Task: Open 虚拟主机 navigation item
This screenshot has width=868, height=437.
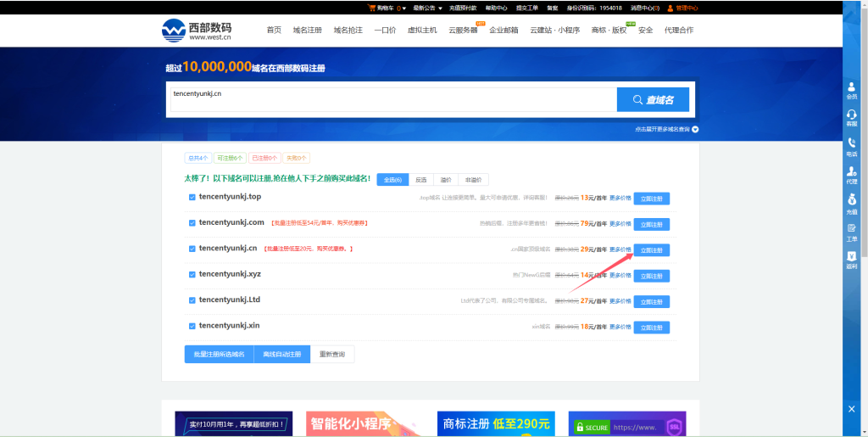Action: [x=422, y=31]
